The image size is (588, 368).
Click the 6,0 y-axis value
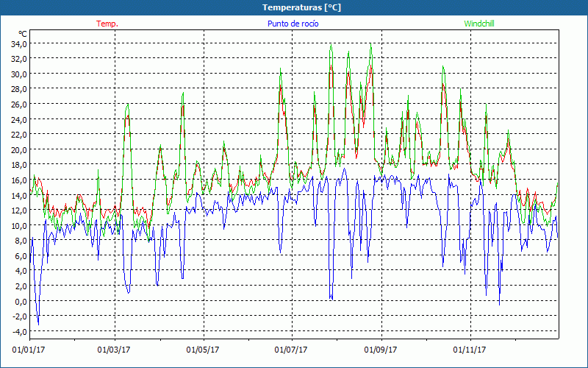21,256
